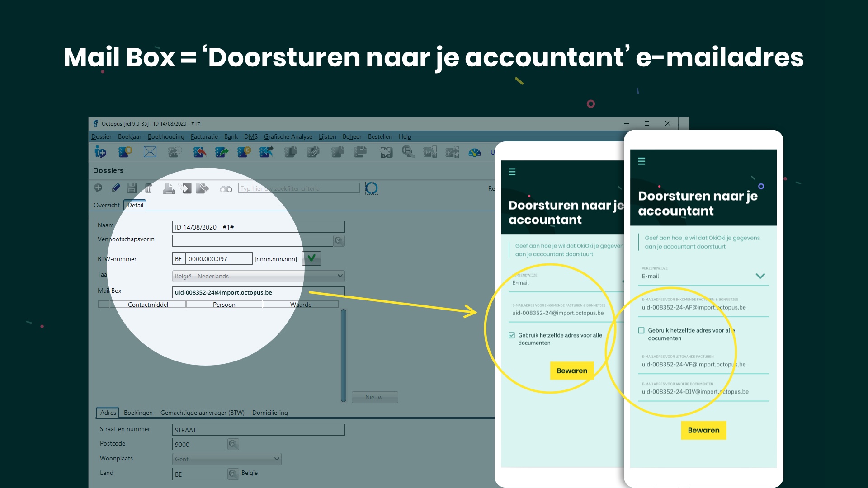This screenshot has height=488, width=868.
Task: Click the lookup icon next to Postcode field
Action: pos(233,444)
